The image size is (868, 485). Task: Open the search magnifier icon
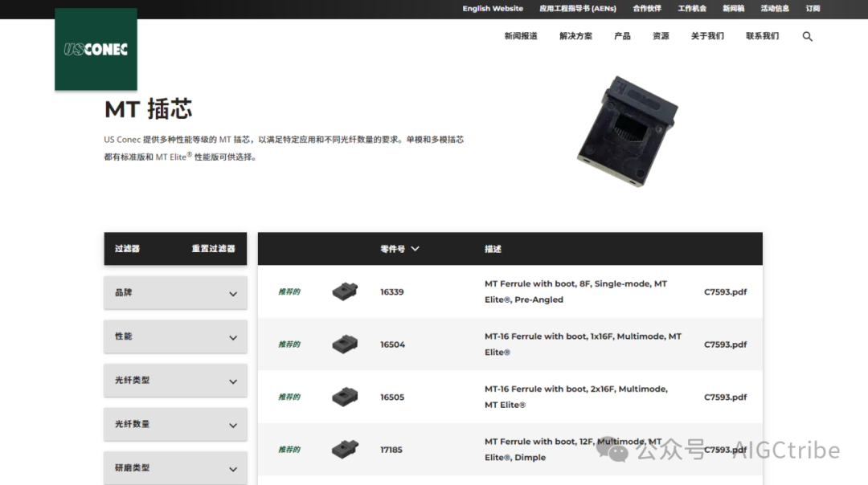pos(807,36)
